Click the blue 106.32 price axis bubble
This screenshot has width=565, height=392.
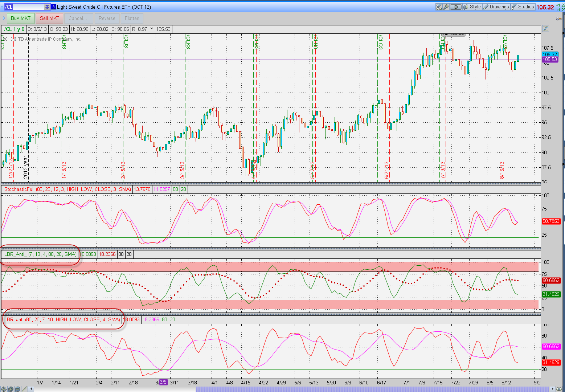click(550, 54)
